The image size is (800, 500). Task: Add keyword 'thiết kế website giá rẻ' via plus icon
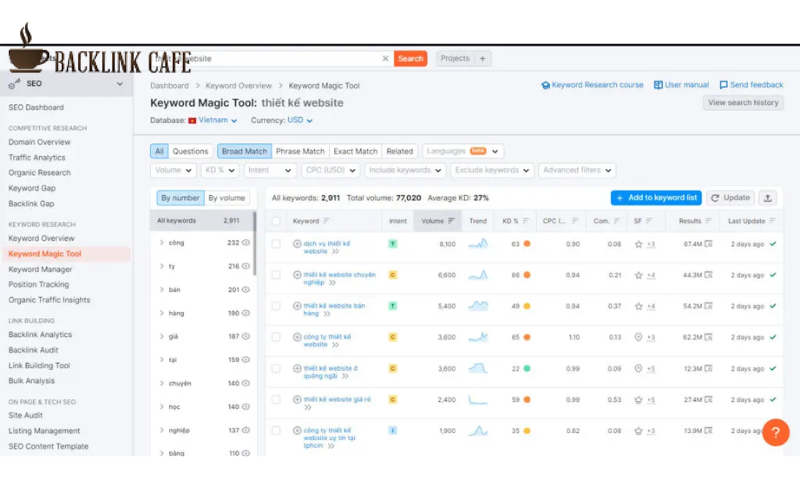[x=297, y=399]
